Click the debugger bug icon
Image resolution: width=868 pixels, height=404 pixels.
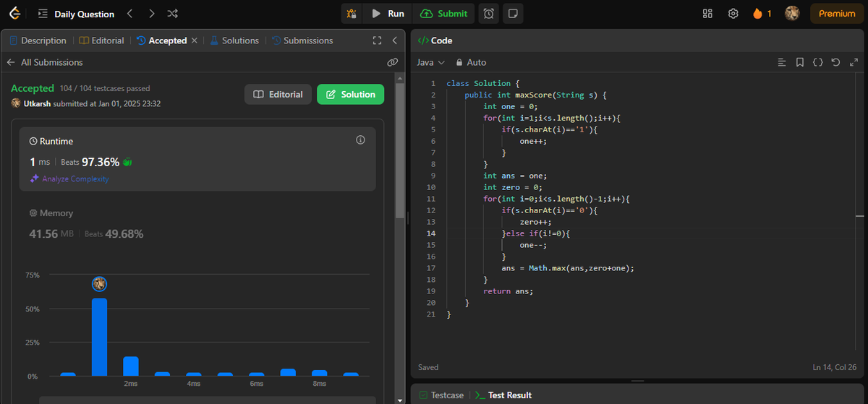(352, 14)
